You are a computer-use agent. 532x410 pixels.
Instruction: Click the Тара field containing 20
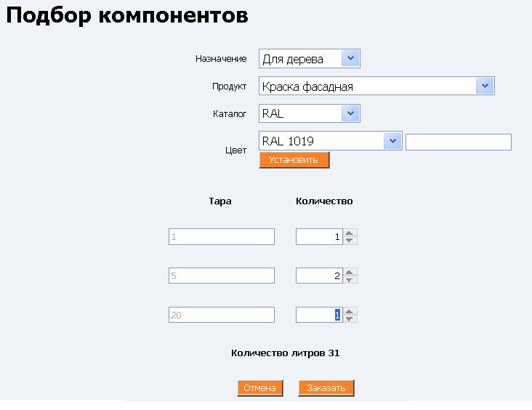point(222,315)
